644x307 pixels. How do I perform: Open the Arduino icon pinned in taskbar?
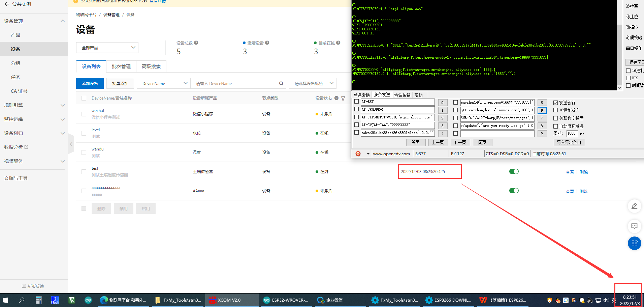[x=88, y=300]
